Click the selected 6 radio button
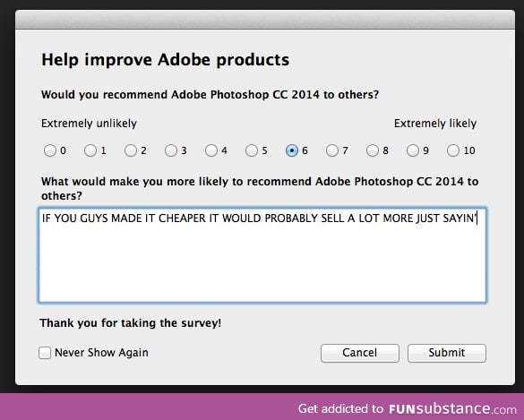The height and width of the screenshot is (420, 524). 292,150
